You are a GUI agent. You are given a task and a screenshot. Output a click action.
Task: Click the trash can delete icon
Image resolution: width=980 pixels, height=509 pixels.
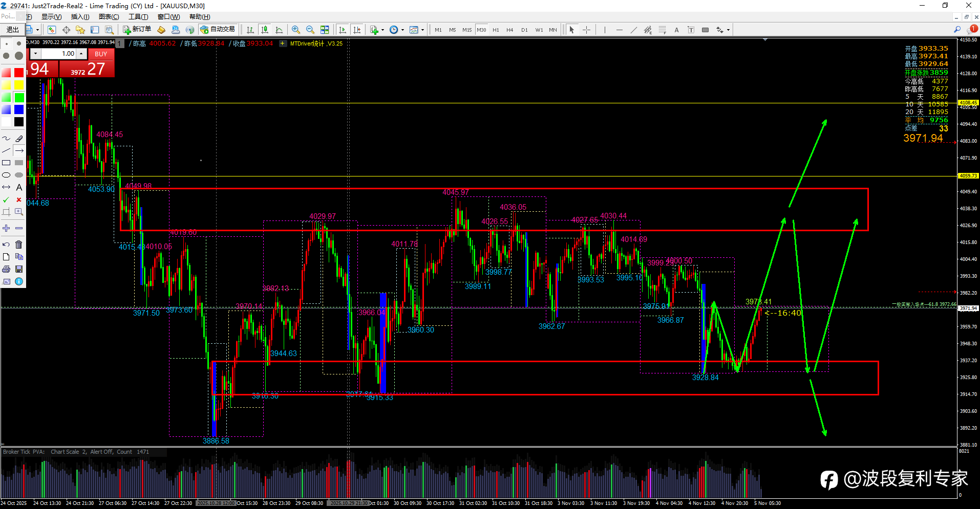[19, 245]
